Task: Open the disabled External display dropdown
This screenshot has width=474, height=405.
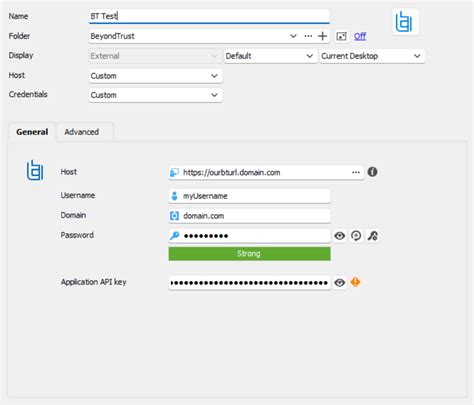Action: (155, 56)
